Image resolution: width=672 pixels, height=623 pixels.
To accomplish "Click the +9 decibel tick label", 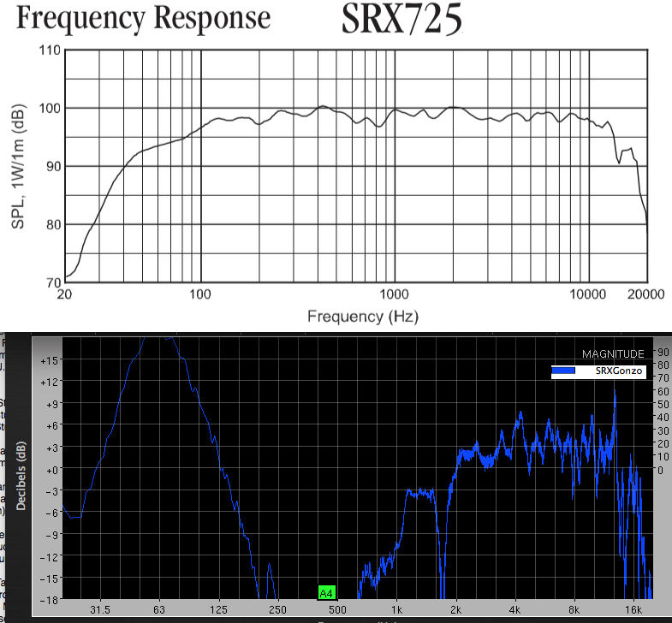I will (51, 404).
